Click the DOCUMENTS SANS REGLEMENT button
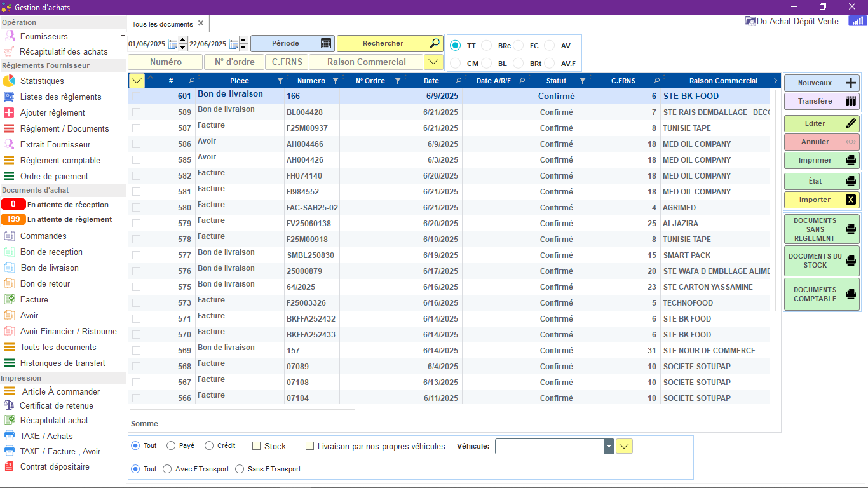This screenshot has width=868, height=488. tap(822, 229)
